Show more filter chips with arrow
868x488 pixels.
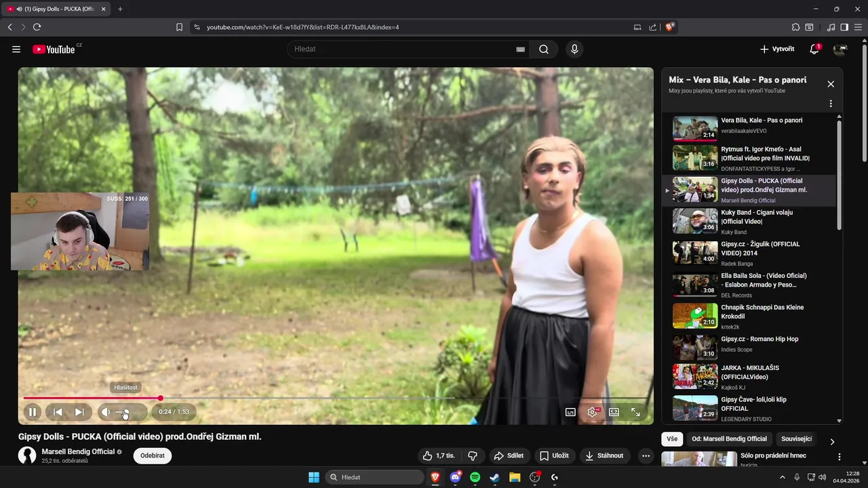click(x=832, y=442)
